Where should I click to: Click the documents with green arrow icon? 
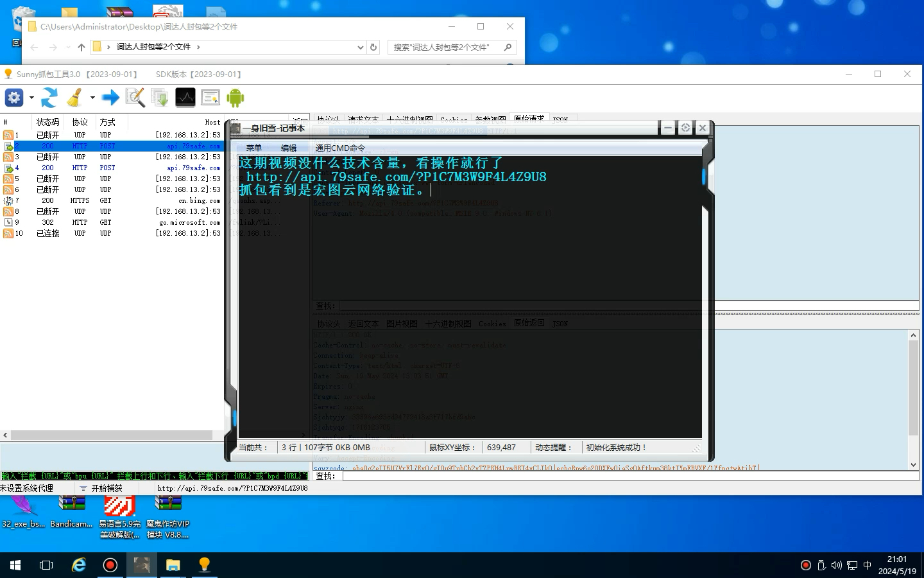pyautogui.click(x=160, y=98)
